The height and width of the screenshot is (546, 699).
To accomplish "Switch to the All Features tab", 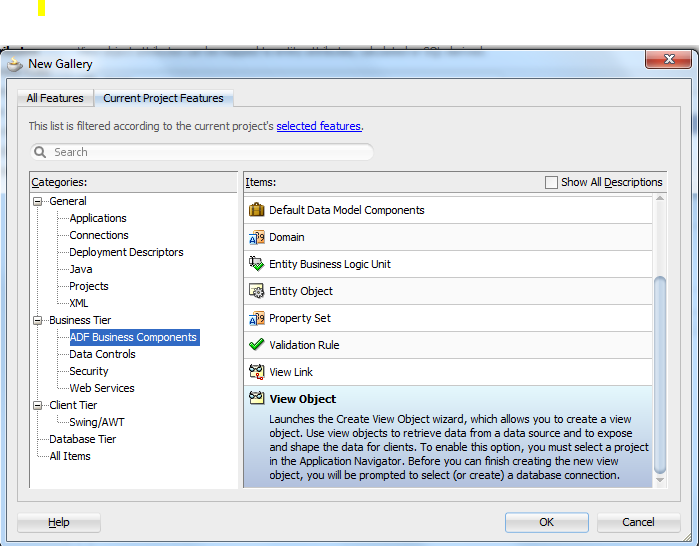I will pos(55,98).
